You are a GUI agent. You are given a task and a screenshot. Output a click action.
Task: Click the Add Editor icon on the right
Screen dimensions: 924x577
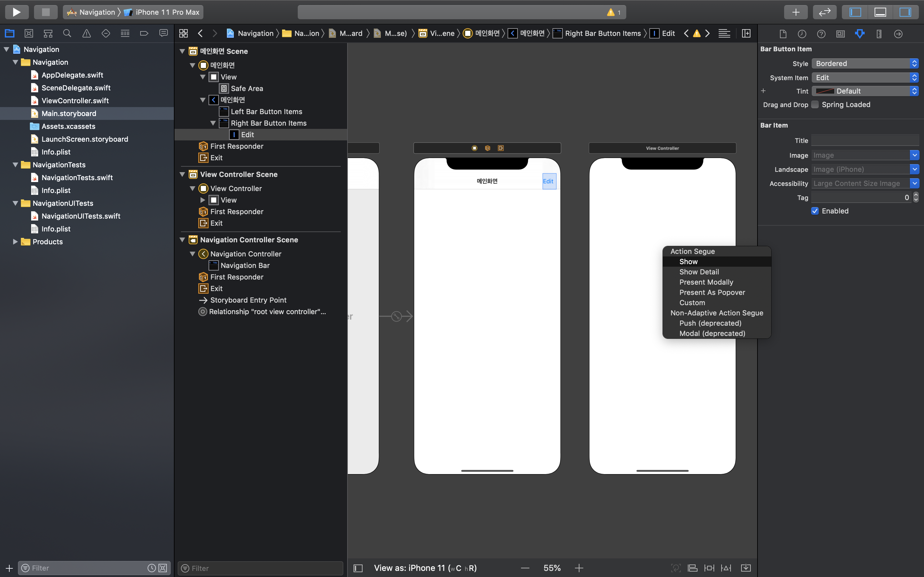[746, 34]
